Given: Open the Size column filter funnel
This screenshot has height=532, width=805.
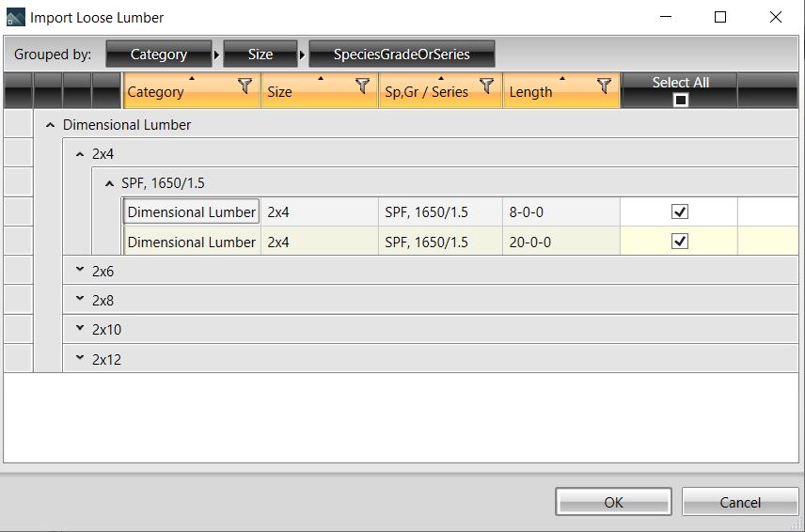Looking at the screenshot, I should pos(363,86).
